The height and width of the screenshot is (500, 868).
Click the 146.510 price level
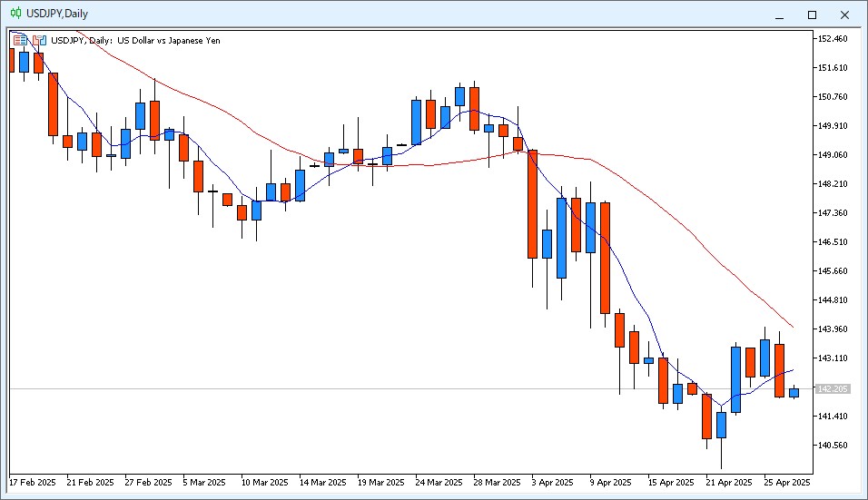833,241
